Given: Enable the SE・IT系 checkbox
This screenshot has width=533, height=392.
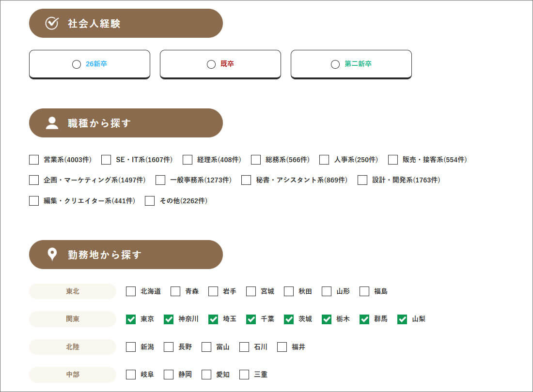Looking at the screenshot, I should coord(106,160).
